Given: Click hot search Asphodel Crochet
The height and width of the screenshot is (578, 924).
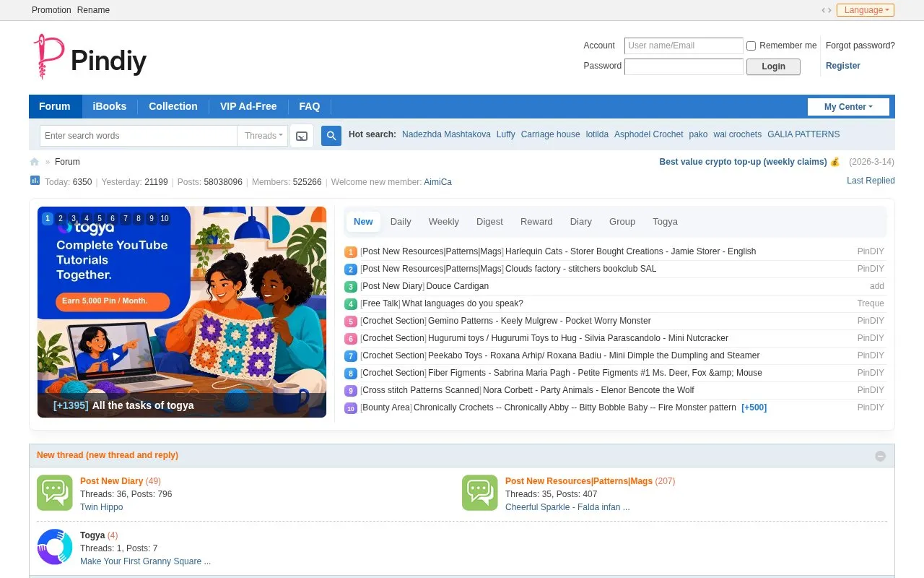Looking at the screenshot, I should coord(649,134).
